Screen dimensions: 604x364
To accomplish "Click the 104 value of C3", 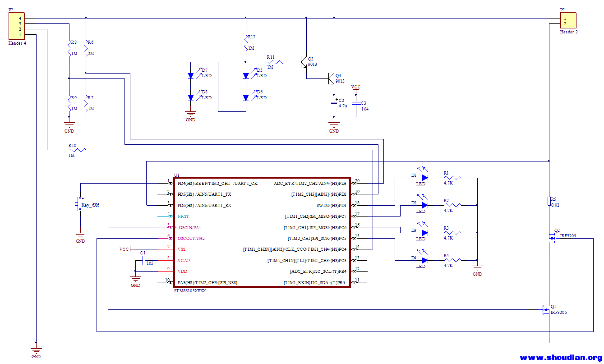I will [365, 109].
